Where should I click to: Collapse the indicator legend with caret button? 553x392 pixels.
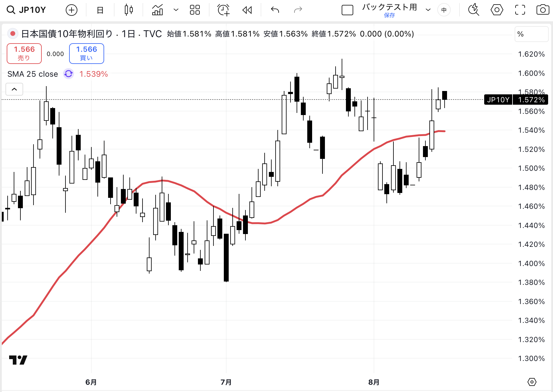14,89
